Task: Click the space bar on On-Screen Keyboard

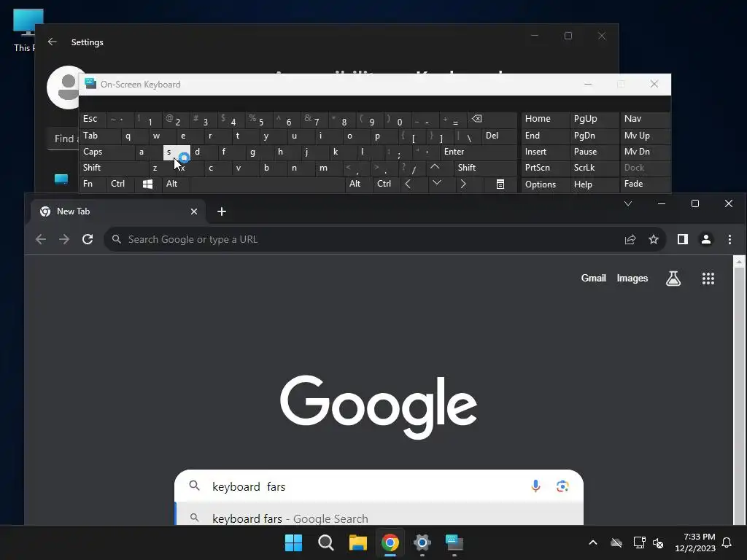Action: pos(267,184)
